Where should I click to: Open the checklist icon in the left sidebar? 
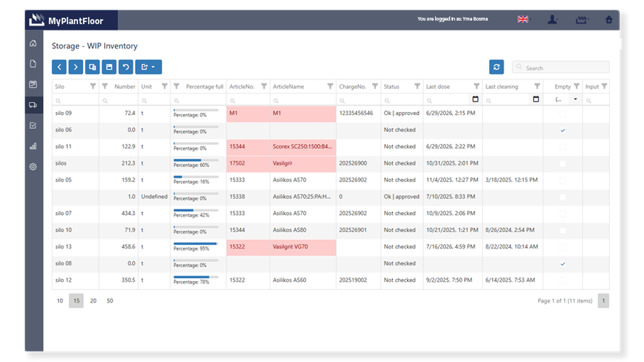33,125
